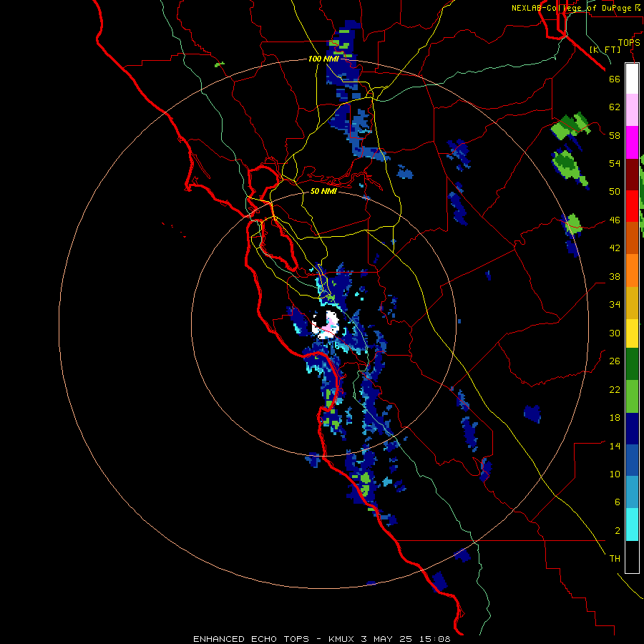Click the "22" legend value
Viewport: 644px width, 644px height.
click(x=615, y=389)
